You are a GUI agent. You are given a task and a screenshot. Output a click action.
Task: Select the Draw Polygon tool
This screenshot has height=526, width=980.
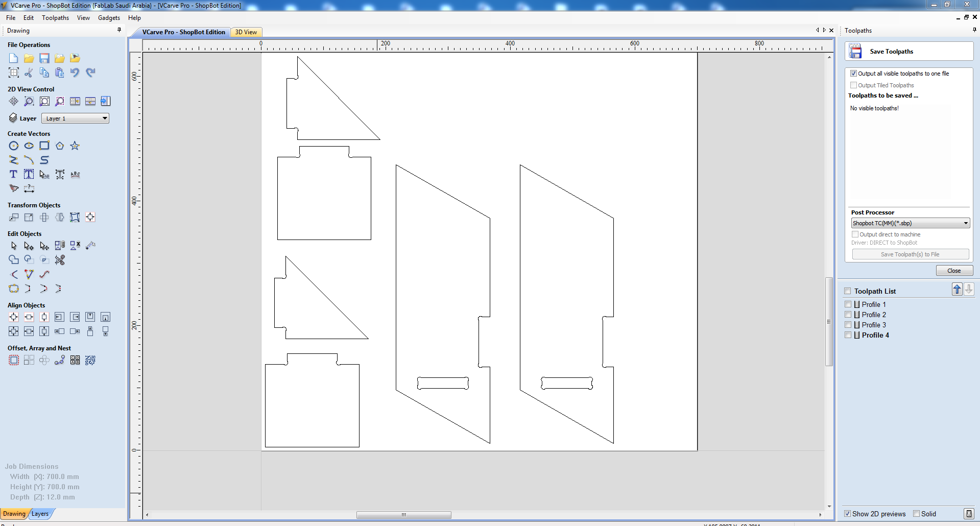pos(60,146)
